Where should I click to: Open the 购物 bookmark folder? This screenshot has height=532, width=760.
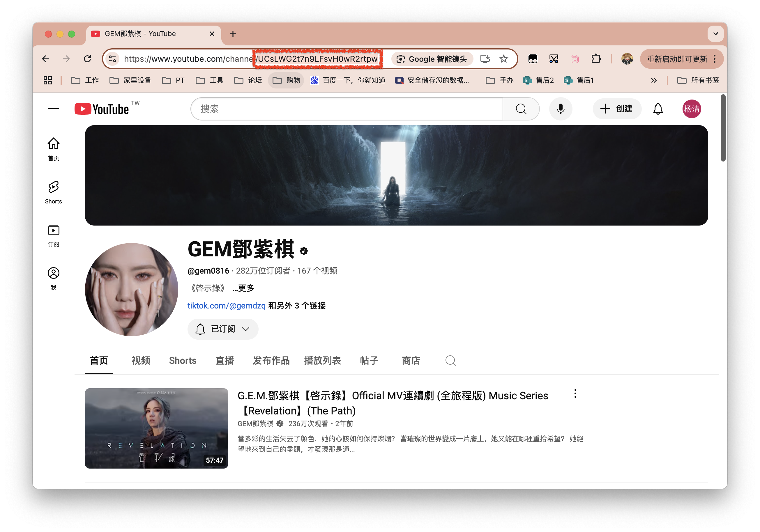coord(286,80)
